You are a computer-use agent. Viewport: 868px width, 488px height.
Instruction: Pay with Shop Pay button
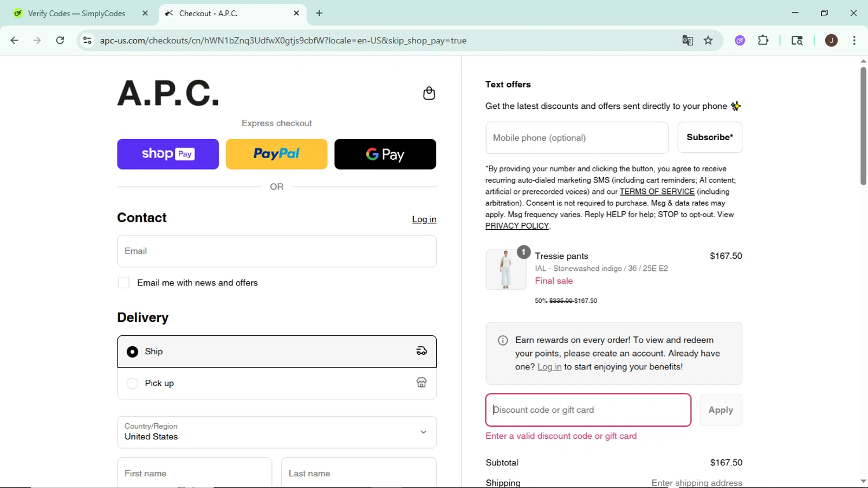coord(168,154)
